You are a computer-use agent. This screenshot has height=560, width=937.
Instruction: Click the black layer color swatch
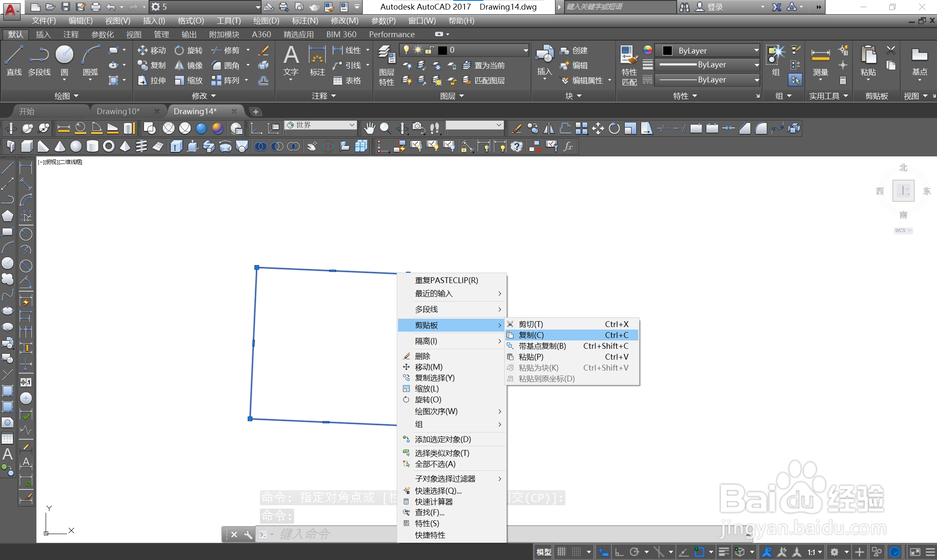(442, 51)
